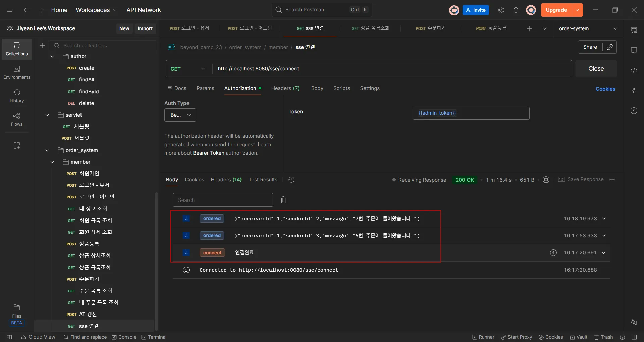644x342 pixels.
Task: Expand the 7번 주문 ordered message
Action: pyautogui.click(x=604, y=218)
